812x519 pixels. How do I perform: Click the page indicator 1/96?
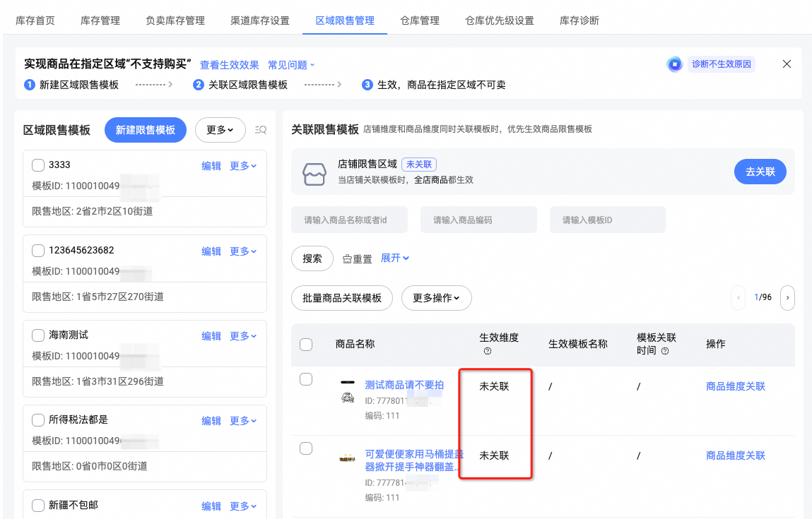[763, 297]
